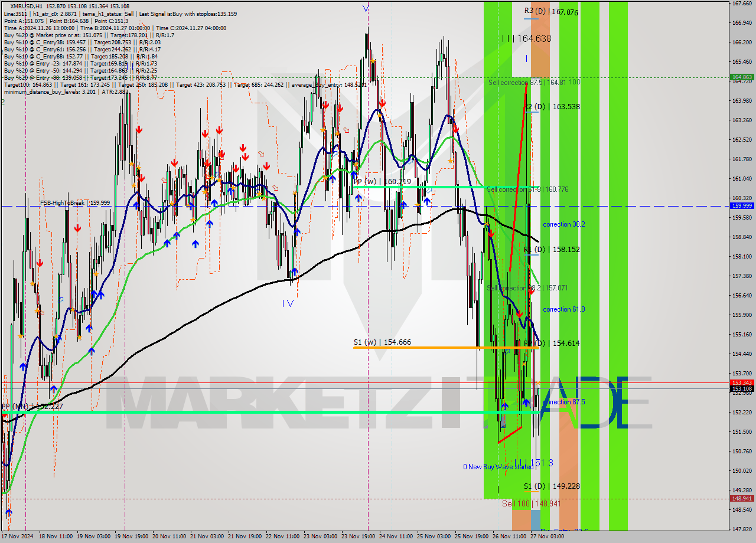Select Sell correction 61.8 | 160.776 label
This screenshot has width=756, height=543.
527,189
